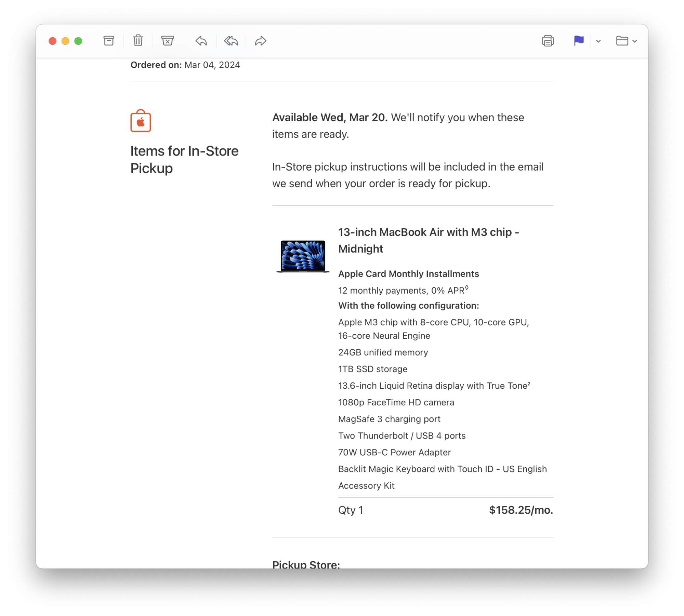Click the APR footnote diamond symbol
Viewport: 684px width, 616px height.
coord(466,288)
